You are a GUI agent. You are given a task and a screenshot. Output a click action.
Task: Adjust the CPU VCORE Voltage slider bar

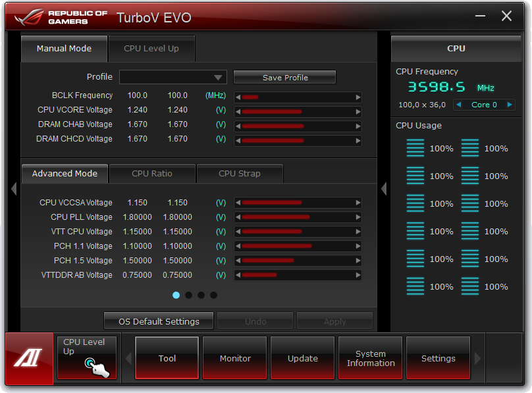[x=298, y=112]
